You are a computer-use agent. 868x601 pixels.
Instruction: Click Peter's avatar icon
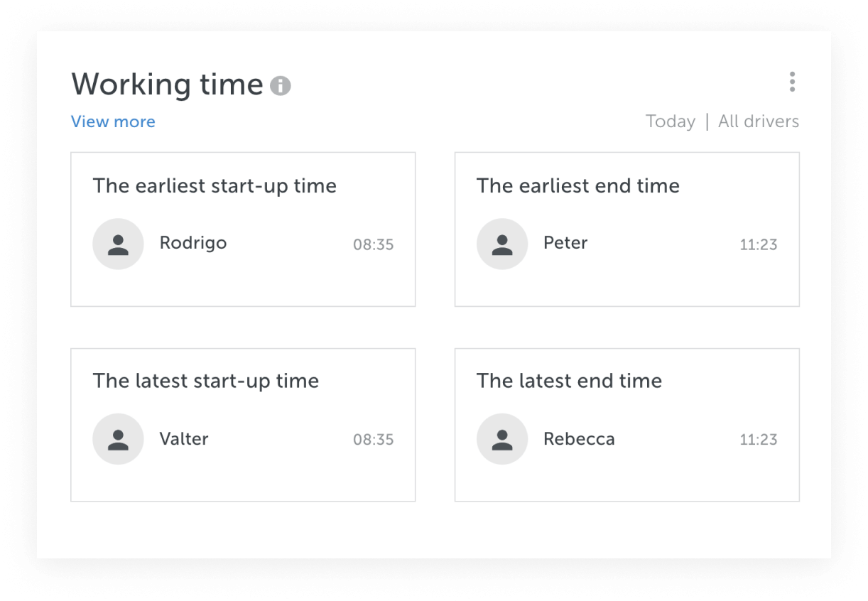502,244
